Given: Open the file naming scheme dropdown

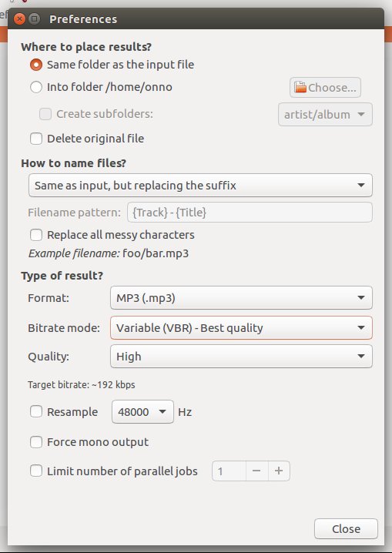Looking at the screenshot, I should [x=200, y=185].
